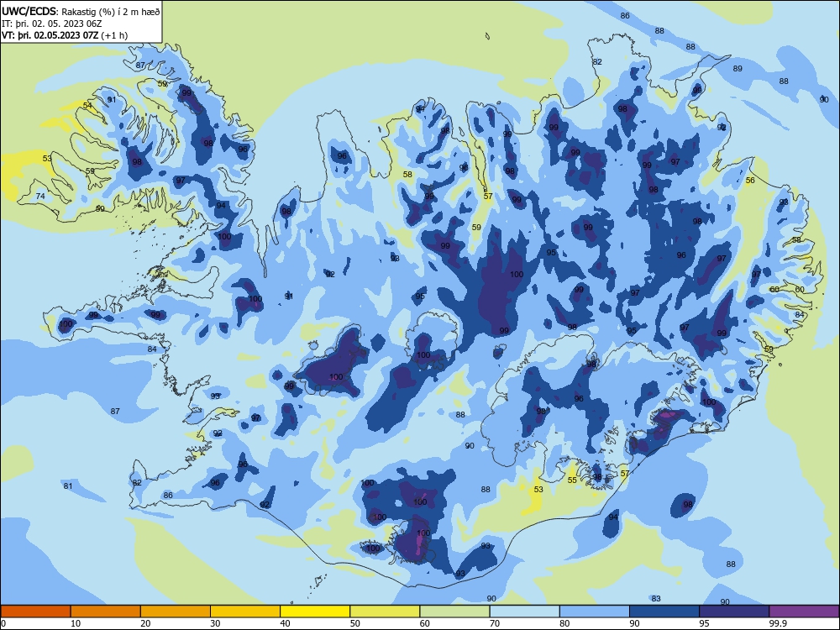Click the title text 'UWC/ECDS: Rakastig (%) í 2 m hæð'

click(81, 11)
